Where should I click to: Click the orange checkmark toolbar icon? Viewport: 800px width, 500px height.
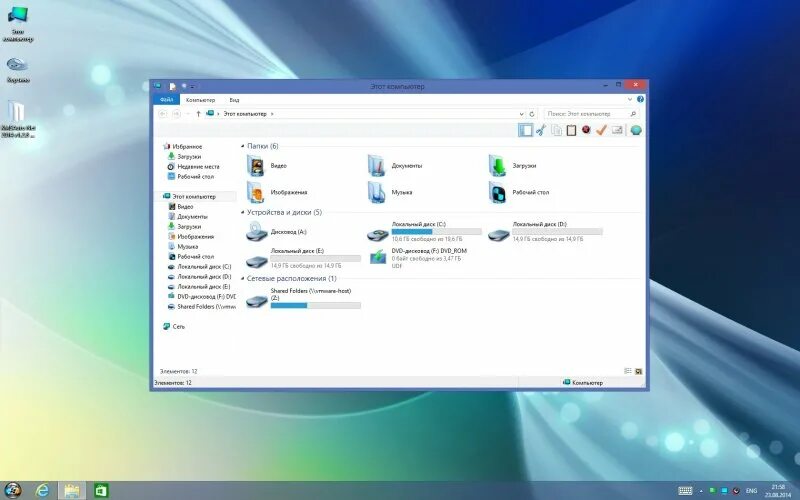[x=601, y=130]
